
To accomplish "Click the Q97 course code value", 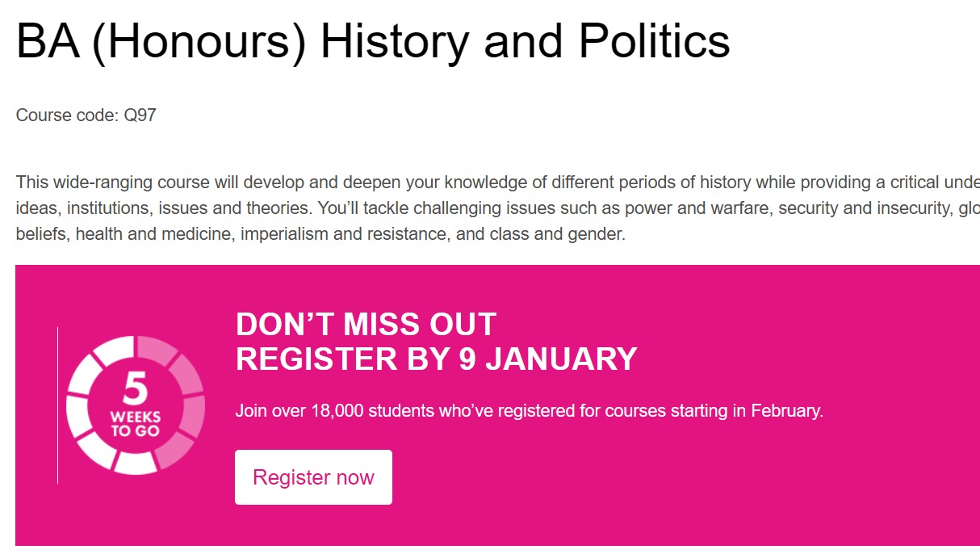I will 140,115.
